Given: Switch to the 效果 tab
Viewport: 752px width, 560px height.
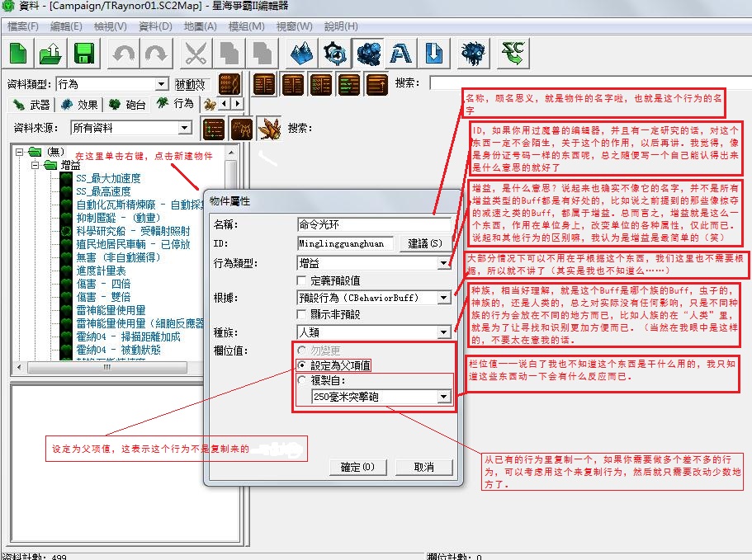Looking at the screenshot, I should pyautogui.click(x=79, y=105).
